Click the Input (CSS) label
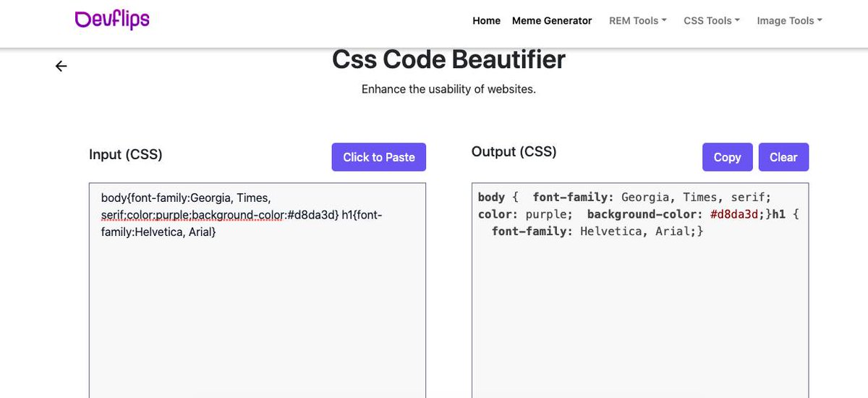The height and width of the screenshot is (398, 868). click(126, 154)
